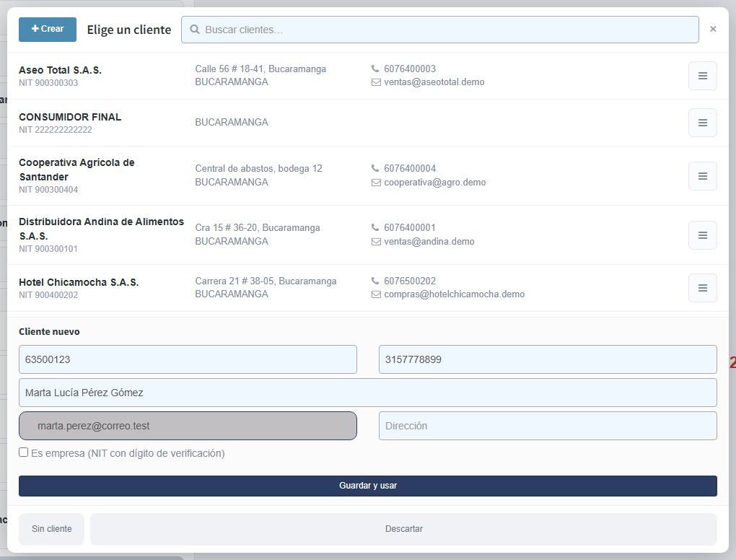This screenshot has width=736, height=560.
Task: Save with Guardar y usar button
Action: pos(368,486)
